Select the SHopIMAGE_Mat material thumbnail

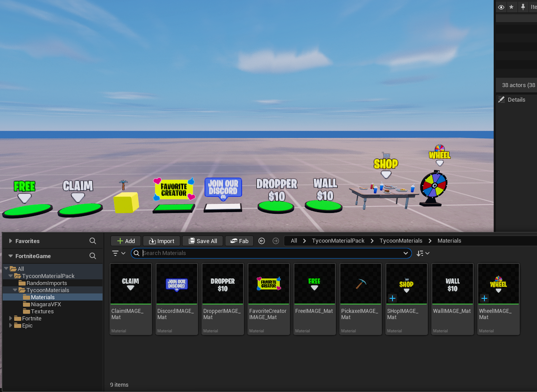tap(407, 284)
